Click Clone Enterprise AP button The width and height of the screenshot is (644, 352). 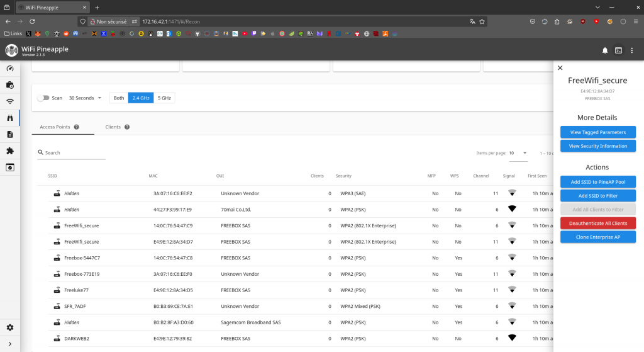pyautogui.click(x=598, y=237)
